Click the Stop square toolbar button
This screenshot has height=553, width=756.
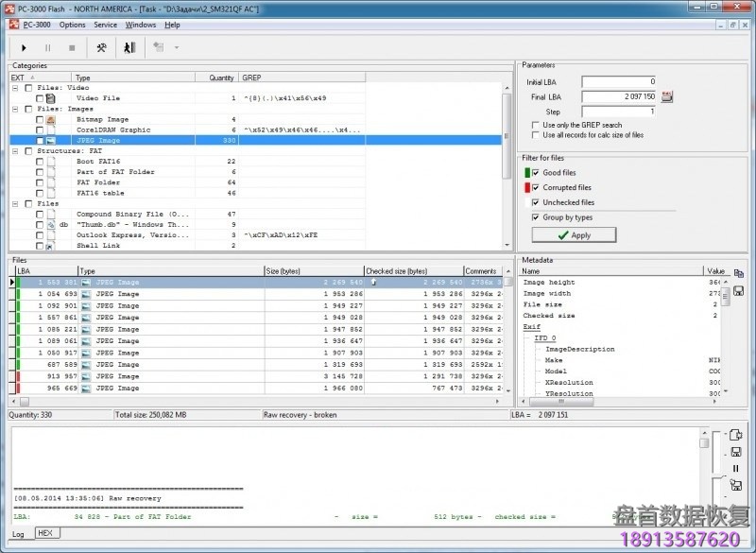tap(71, 47)
